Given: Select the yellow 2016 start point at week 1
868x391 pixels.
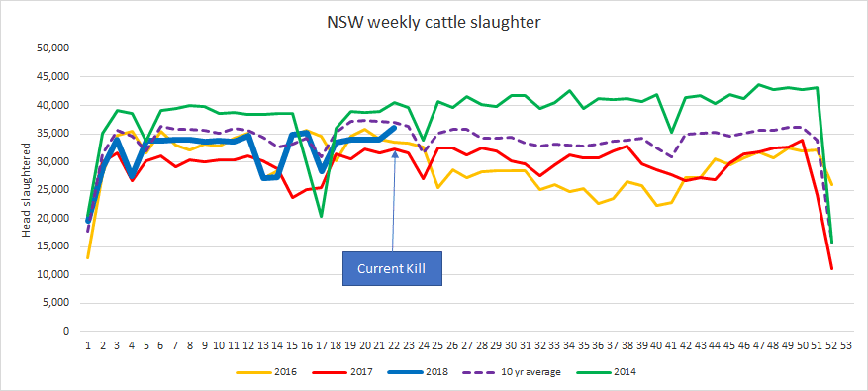Looking at the screenshot, I should coord(88,257).
